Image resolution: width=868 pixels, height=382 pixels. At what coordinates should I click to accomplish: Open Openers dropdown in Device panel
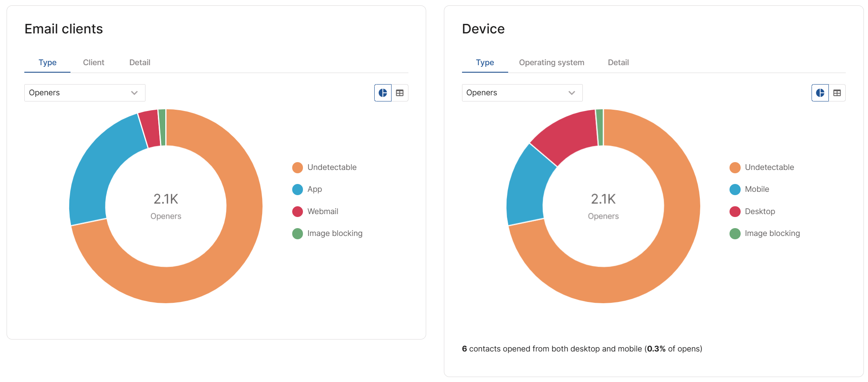(522, 93)
